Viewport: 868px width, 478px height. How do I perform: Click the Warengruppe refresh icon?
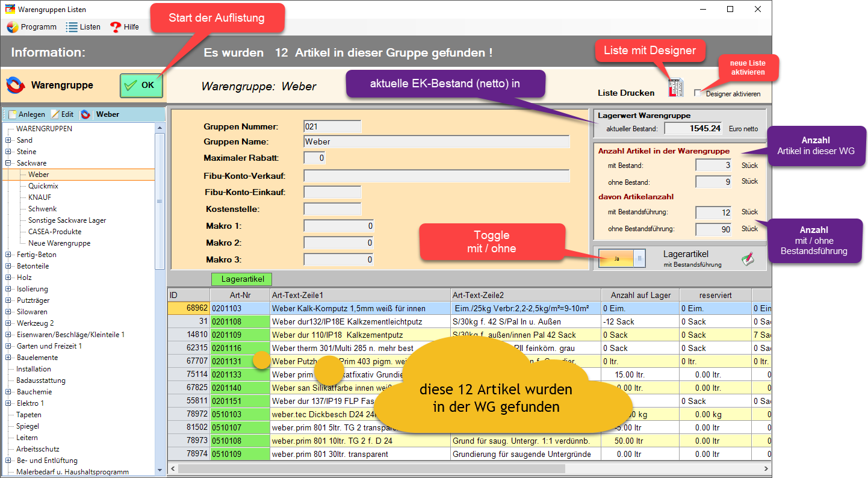point(16,85)
